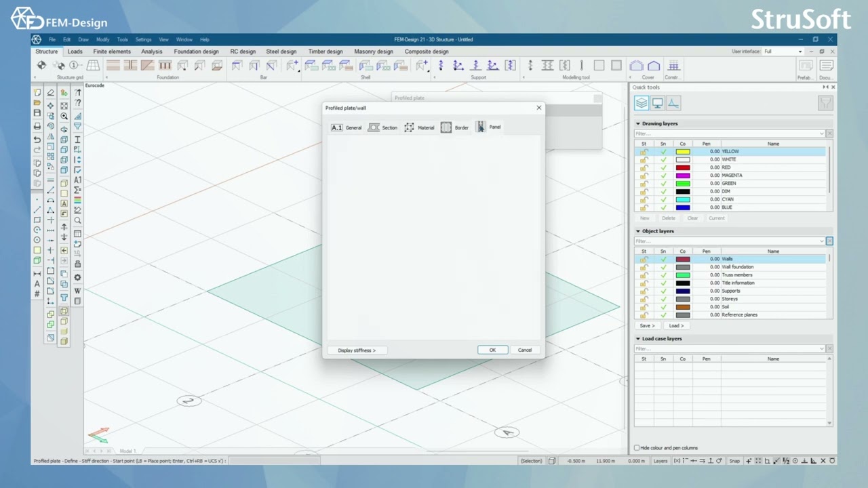This screenshot has height=488, width=868.
Task: Enable Hide colour and pen columns
Action: [x=637, y=448]
